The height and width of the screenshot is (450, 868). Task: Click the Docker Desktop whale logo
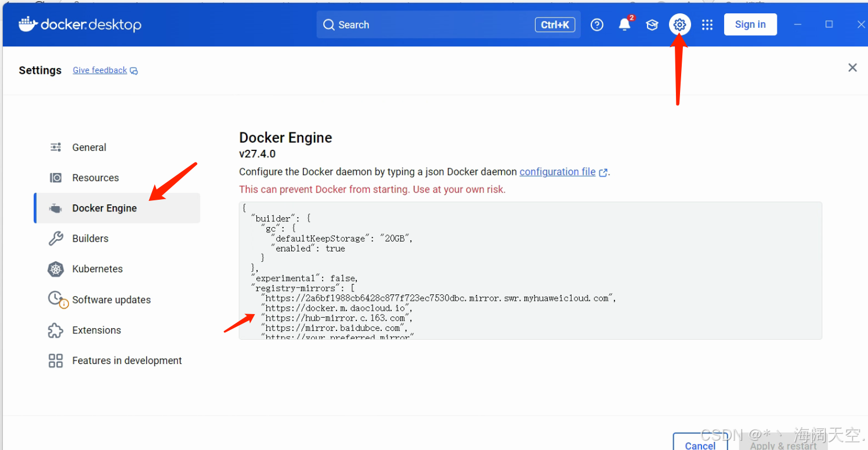[28, 24]
